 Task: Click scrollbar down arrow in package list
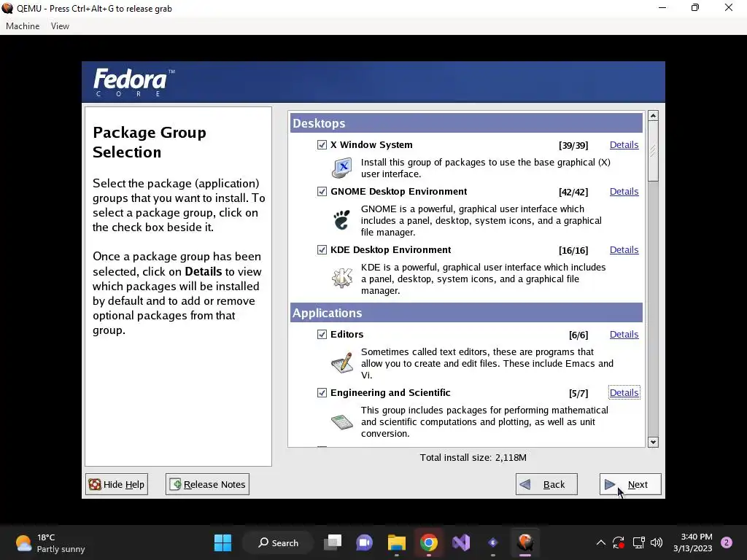653,442
